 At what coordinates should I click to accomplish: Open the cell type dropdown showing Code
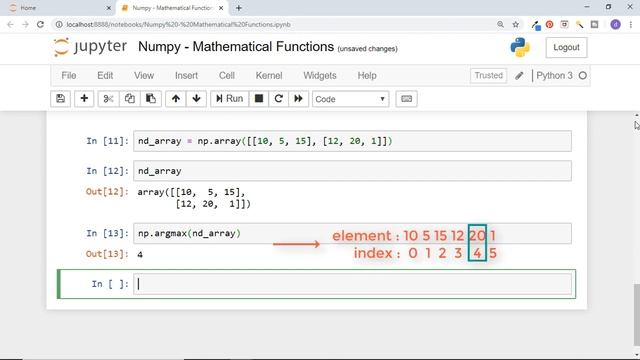coord(351,99)
